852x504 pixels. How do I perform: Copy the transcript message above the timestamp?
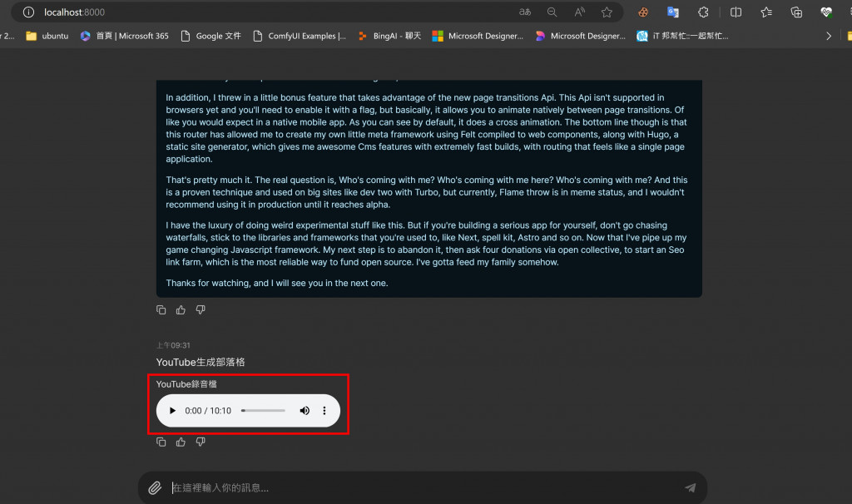(161, 309)
